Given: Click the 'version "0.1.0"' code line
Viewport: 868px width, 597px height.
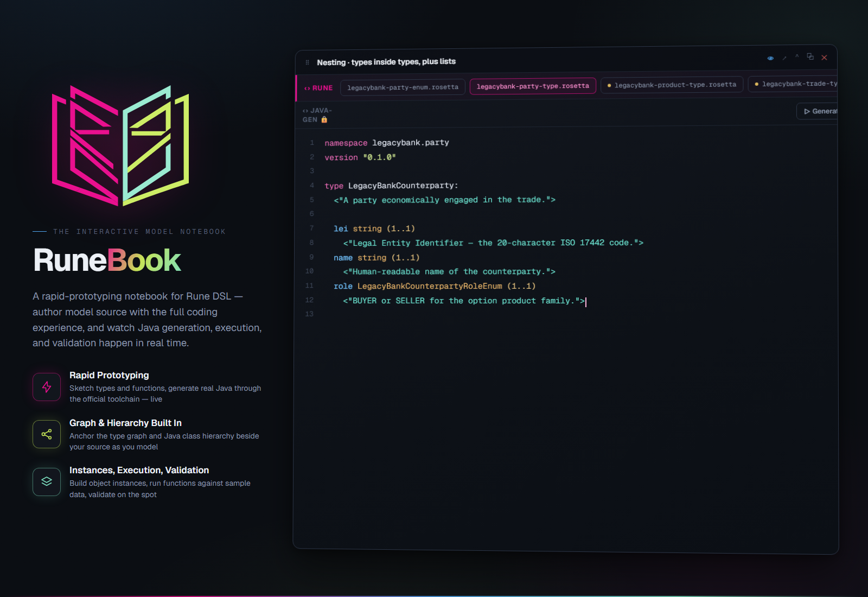Looking at the screenshot, I should [360, 157].
